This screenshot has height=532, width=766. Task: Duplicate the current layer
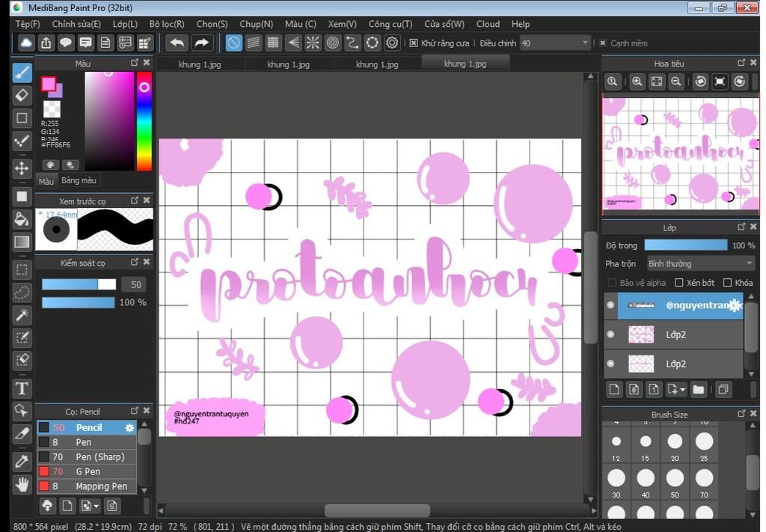[x=723, y=389]
